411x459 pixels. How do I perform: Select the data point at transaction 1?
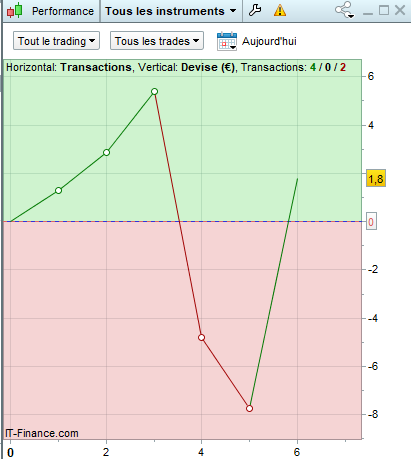click(58, 191)
